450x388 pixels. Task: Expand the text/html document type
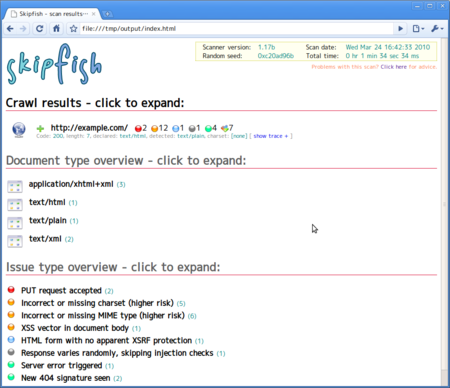(x=47, y=202)
